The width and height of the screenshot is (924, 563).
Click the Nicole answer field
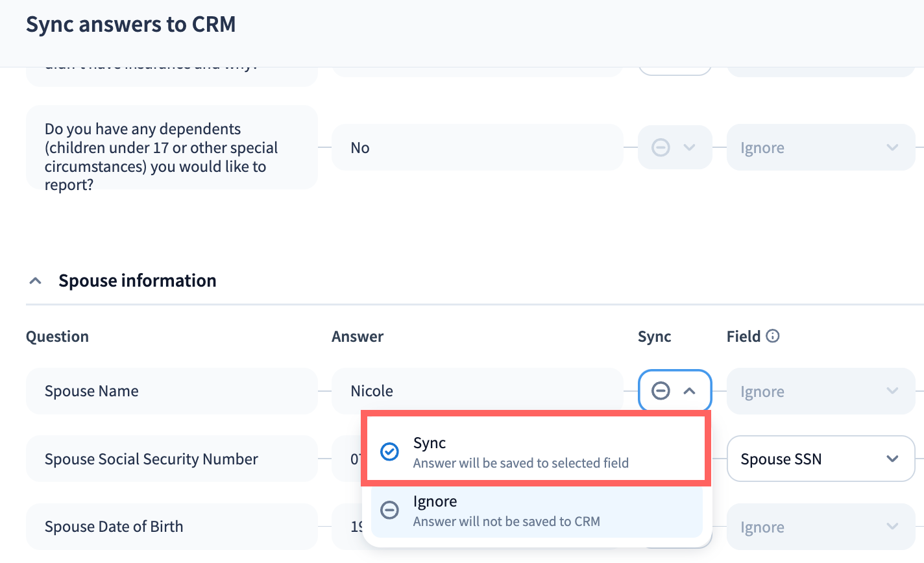[477, 390]
